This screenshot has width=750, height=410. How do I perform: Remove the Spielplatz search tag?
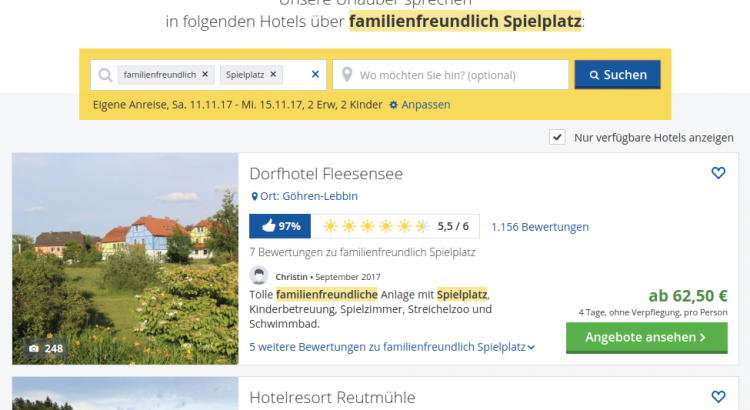[273, 74]
